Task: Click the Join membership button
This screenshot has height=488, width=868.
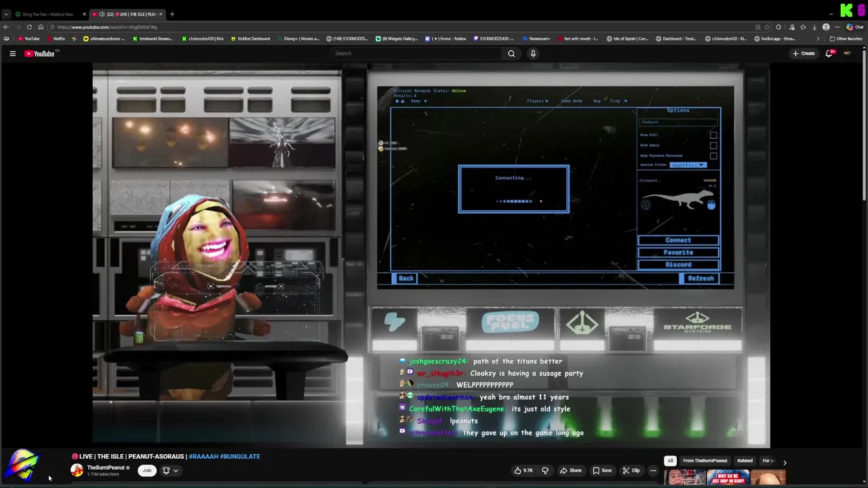Action: (x=146, y=470)
